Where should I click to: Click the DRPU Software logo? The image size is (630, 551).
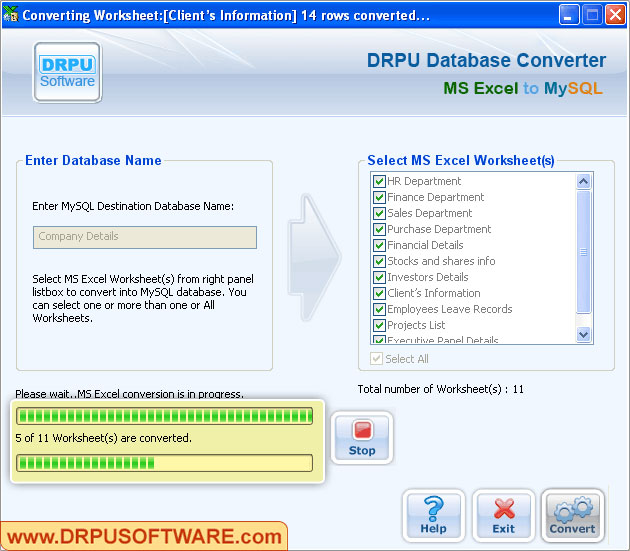tap(68, 72)
